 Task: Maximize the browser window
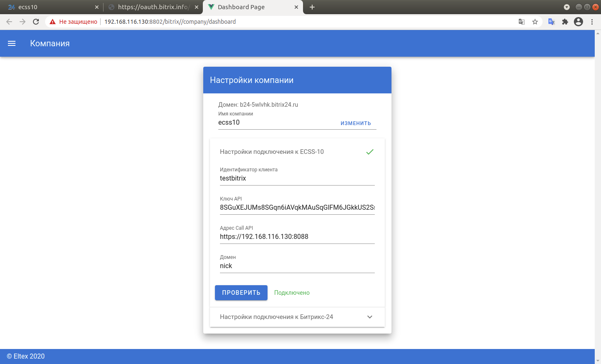(x=587, y=7)
